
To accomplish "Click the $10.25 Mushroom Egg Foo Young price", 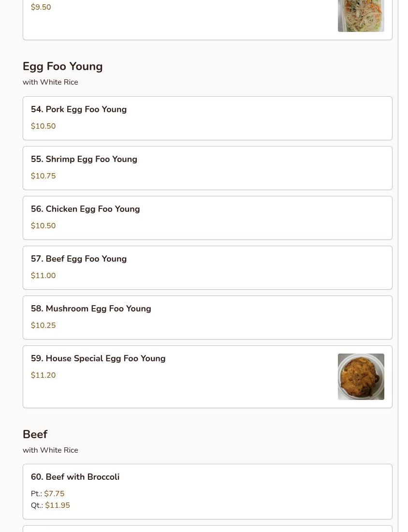I will click(x=44, y=325).
